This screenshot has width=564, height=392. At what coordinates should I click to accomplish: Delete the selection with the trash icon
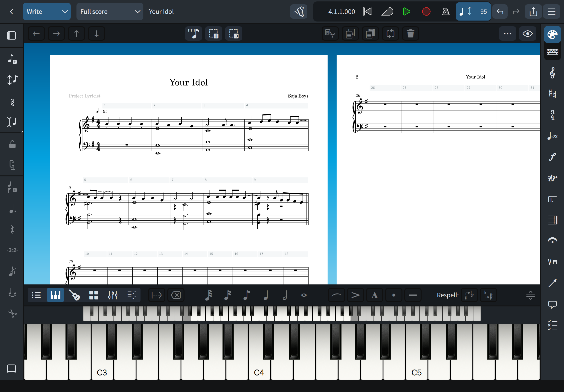(x=410, y=34)
